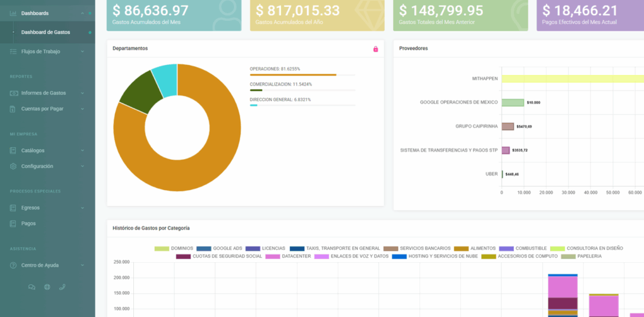Viewport: 644px width, 317px height.
Task: Click the pink lock icon in Departamentos panel
Action: tap(375, 48)
